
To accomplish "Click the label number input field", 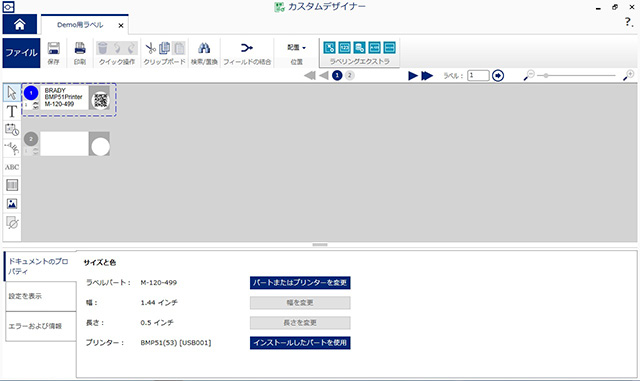I will click(x=478, y=76).
